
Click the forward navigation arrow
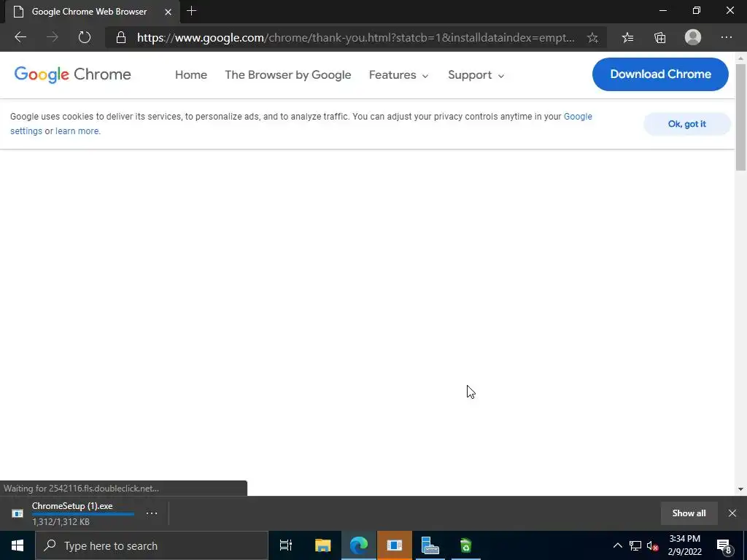click(x=52, y=37)
